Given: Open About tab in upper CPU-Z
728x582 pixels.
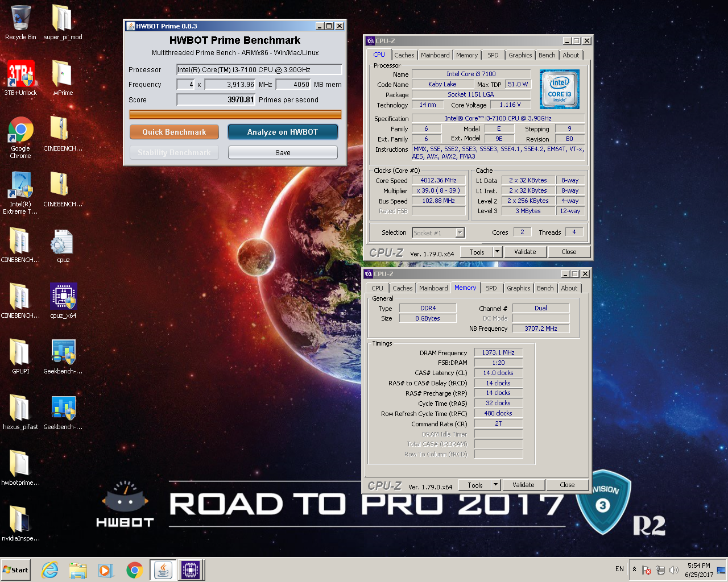Looking at the screenshot, I should [571, 55].
